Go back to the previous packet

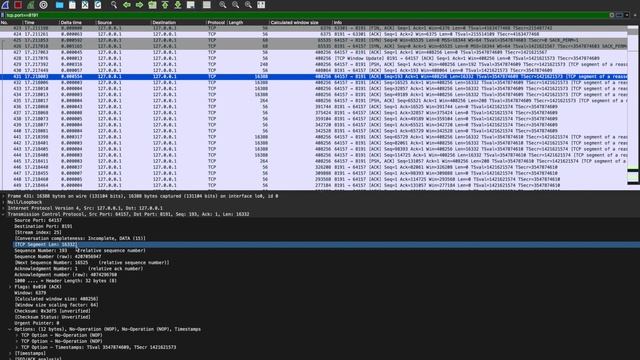tap(127, 5)
